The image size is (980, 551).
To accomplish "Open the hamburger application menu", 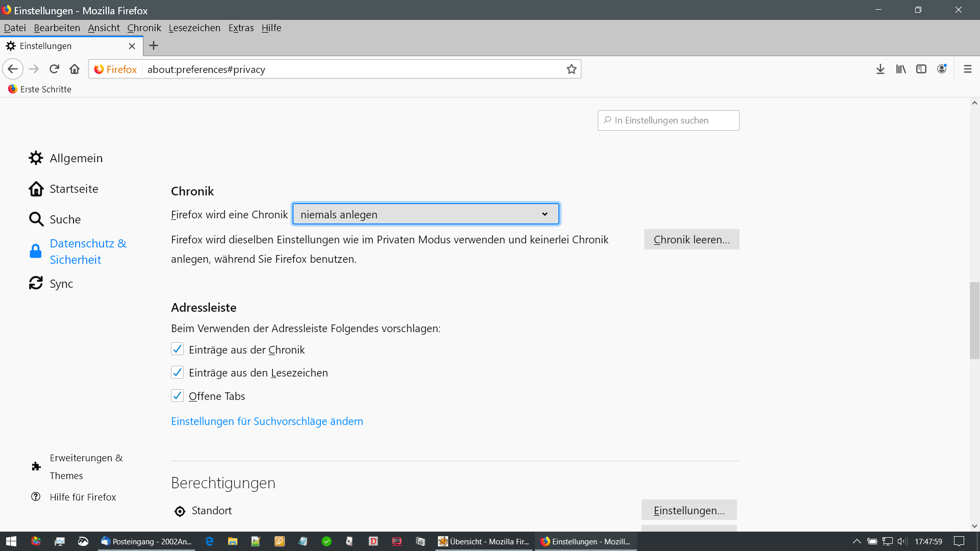I will tap(967, 69).
